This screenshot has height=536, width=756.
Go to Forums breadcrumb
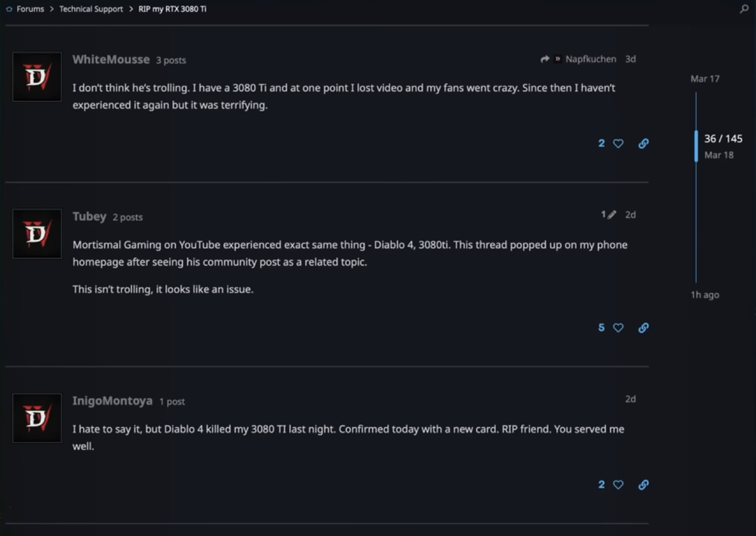[30, 9]
